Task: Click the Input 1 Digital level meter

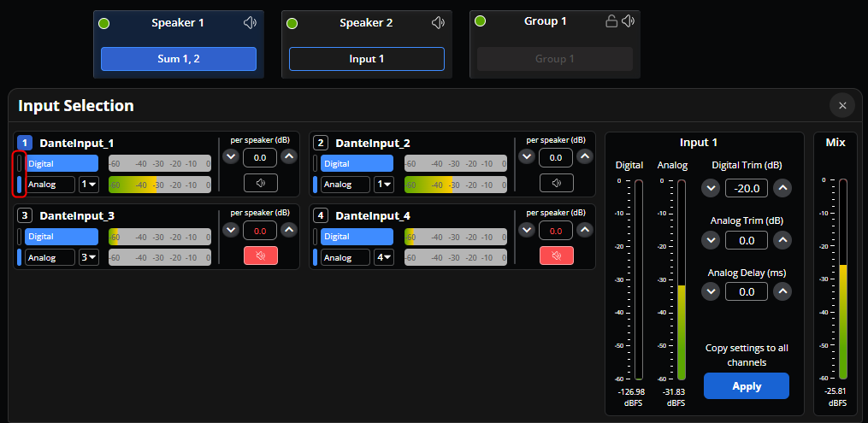Action: [639, 279]
